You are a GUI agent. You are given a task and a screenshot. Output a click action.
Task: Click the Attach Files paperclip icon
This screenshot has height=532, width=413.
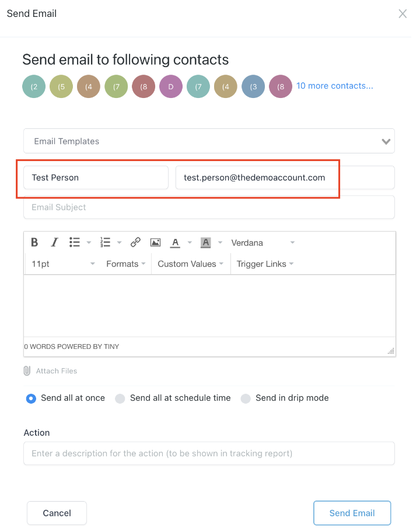[x=27, y=371]
